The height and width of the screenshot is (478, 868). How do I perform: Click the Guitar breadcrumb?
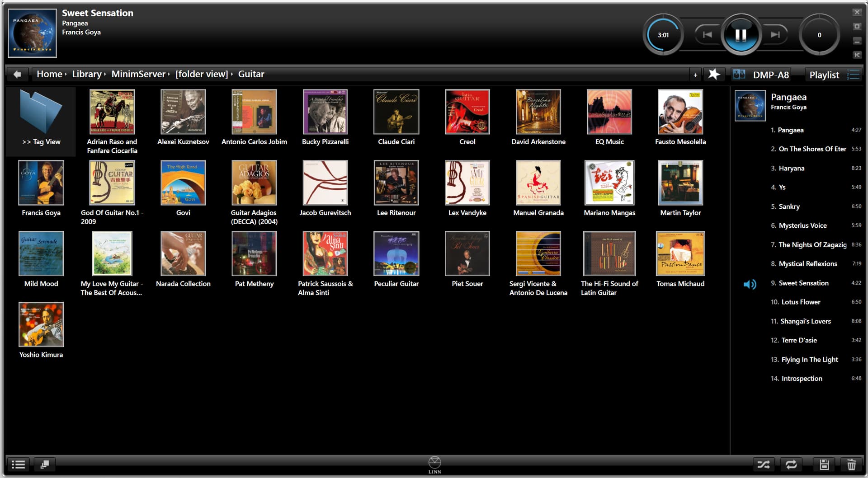pyautogui.click(x=251, y=74)
